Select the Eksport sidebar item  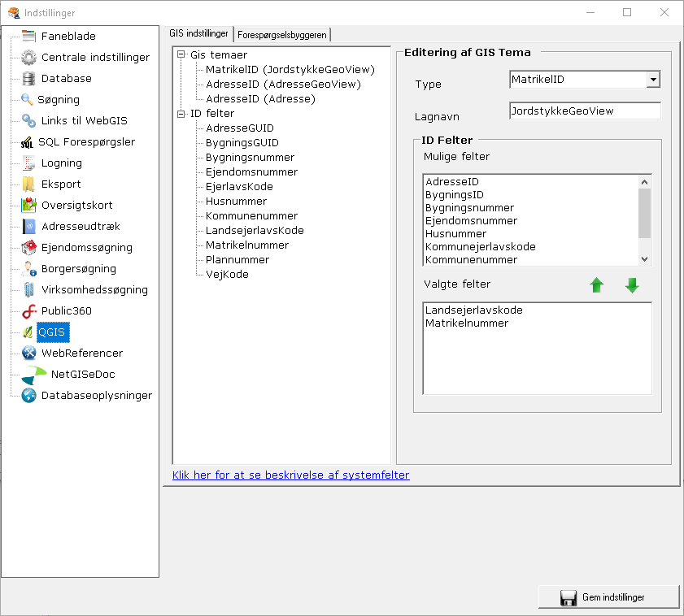(63, 184)
